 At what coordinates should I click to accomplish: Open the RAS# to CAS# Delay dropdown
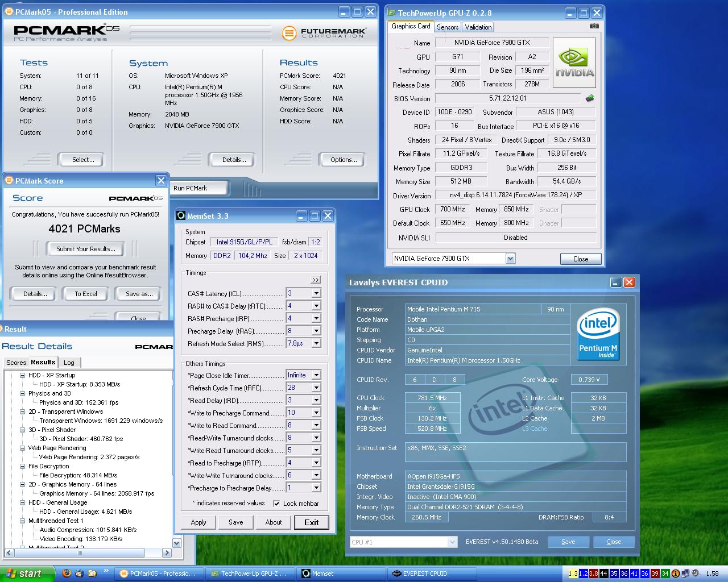click(316, 306)
